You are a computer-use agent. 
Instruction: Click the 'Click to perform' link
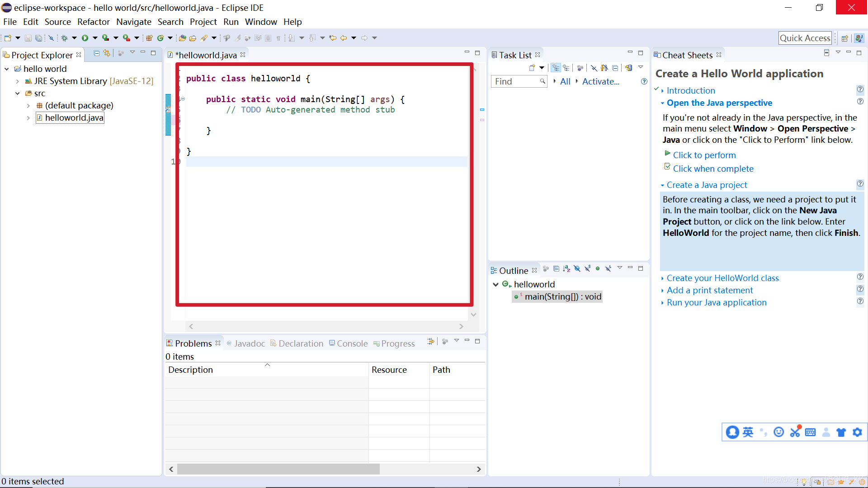tap(704, 155)
